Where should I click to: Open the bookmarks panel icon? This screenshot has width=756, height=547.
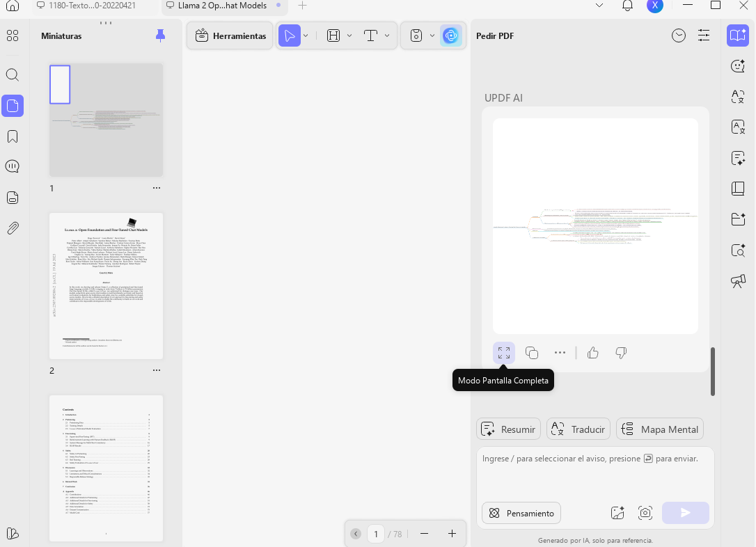tap(13, 136)
